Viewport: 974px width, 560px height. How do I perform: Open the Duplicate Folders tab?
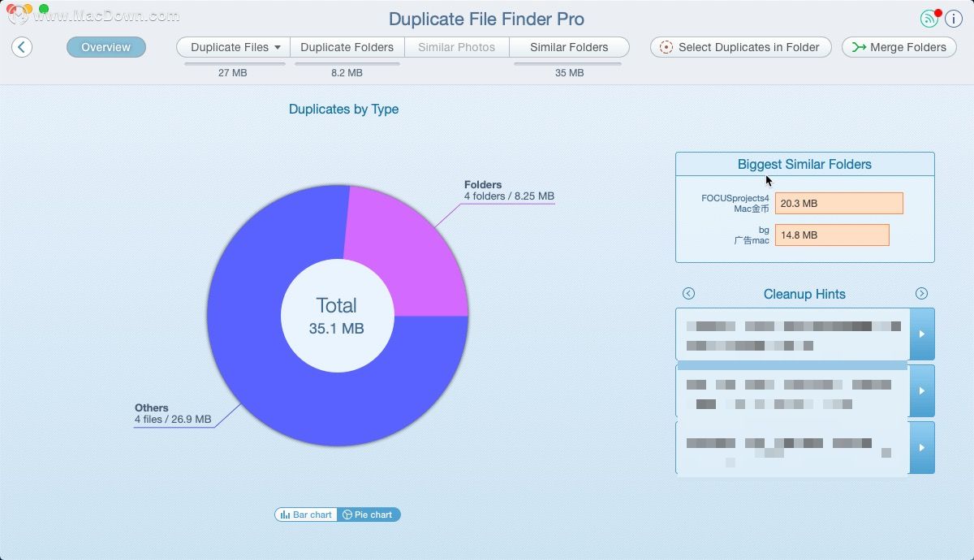[347, 47]
